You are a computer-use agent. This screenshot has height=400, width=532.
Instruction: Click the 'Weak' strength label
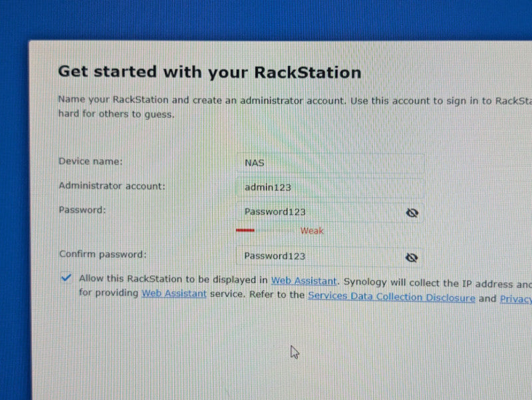click(x=312, y=231)
